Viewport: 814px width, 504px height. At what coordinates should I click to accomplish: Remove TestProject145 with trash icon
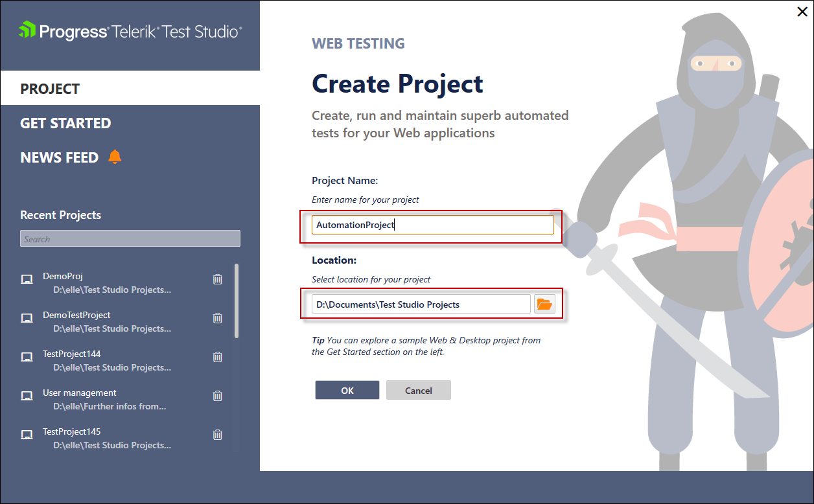tap(218, 435)
